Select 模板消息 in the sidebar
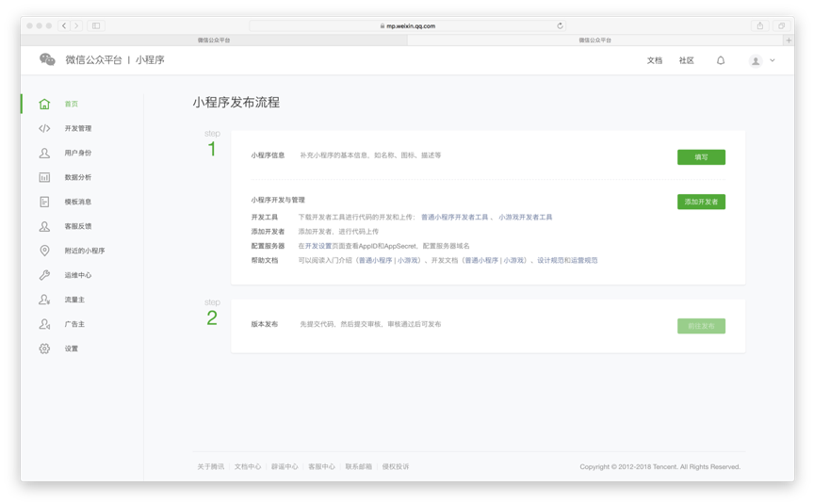The image size is (814, 504). click(78, 202)
